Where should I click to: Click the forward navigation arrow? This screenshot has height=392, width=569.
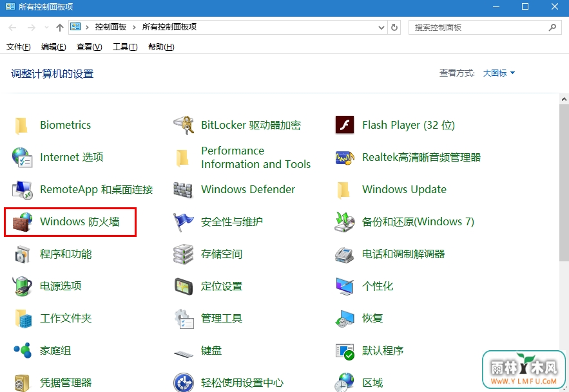point(32,28)
